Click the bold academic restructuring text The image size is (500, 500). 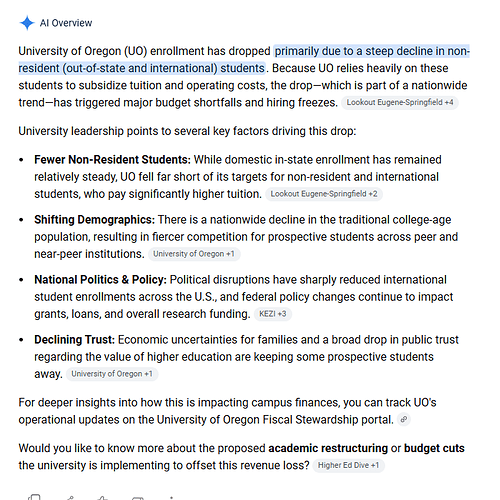click(328, 448)
